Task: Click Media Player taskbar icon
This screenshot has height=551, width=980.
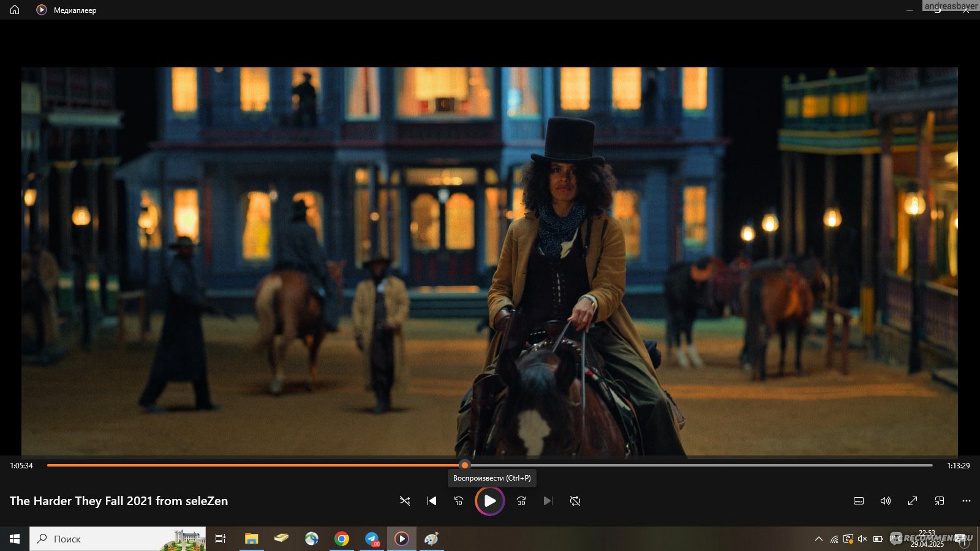Action: pos(402,539)
